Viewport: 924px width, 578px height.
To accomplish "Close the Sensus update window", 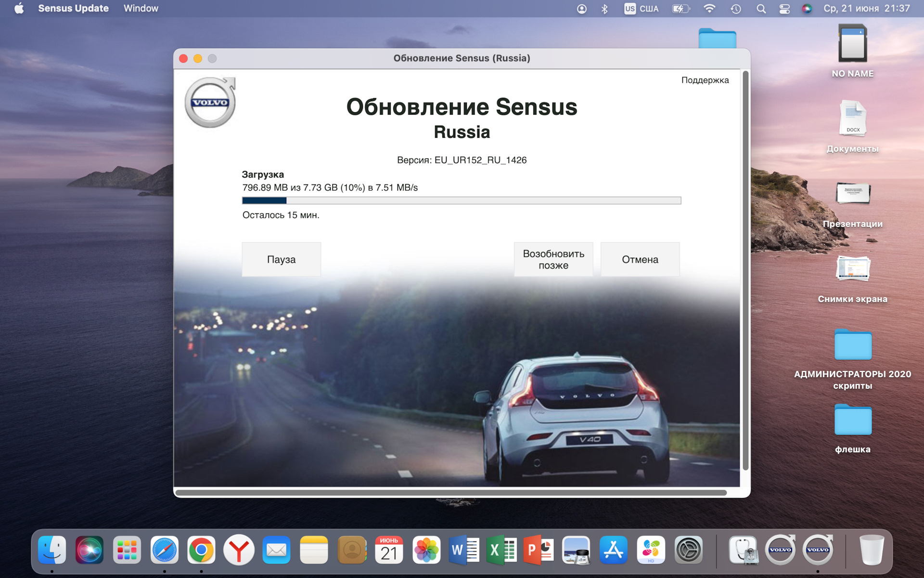I will coord(183,58).
